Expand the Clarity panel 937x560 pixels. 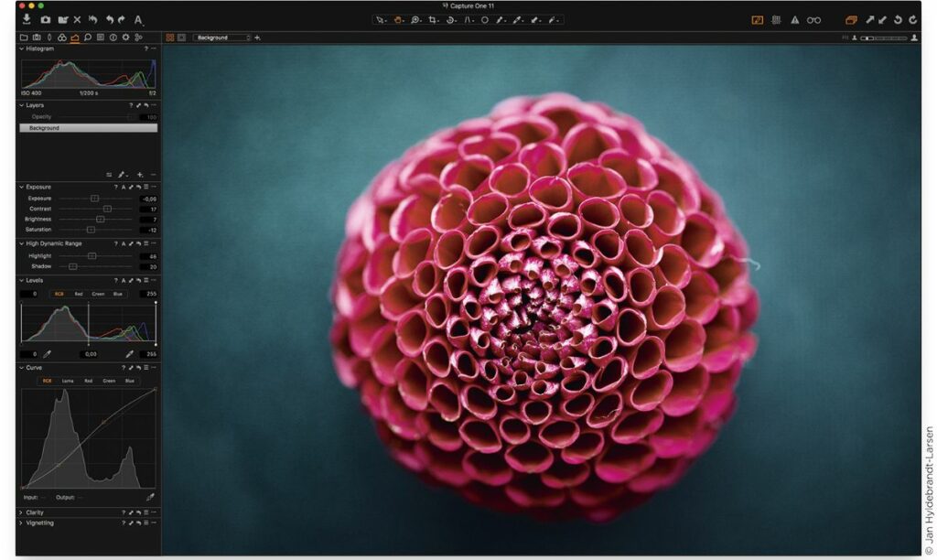coord(21,512)
